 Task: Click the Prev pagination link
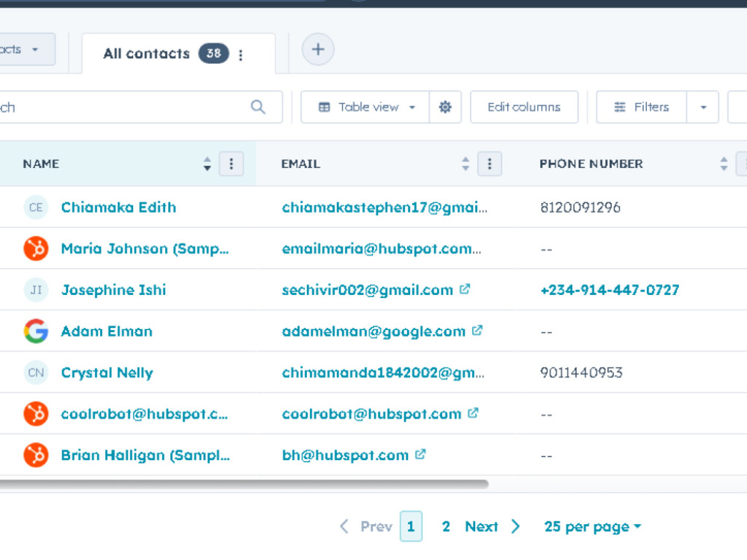click(376, 526)
